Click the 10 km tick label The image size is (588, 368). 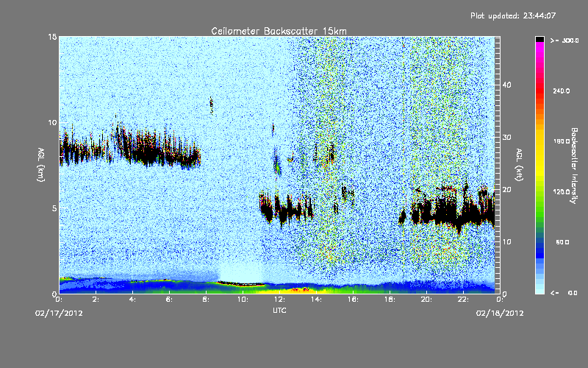(52, 122)
